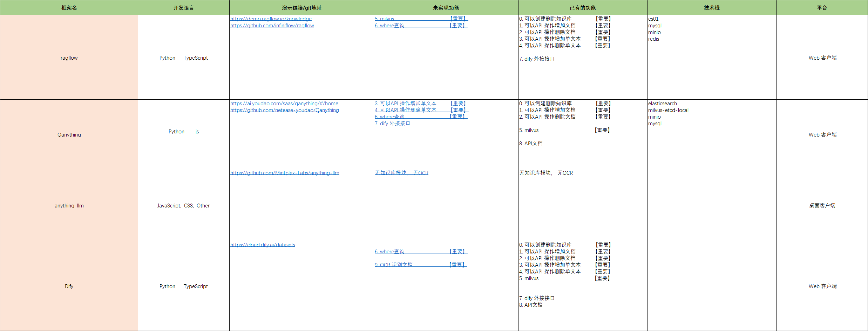Click '8. API文档' in Qanything existing features
Image resolution: width=868 pixels, height=331 pixels.
point(531,144)
